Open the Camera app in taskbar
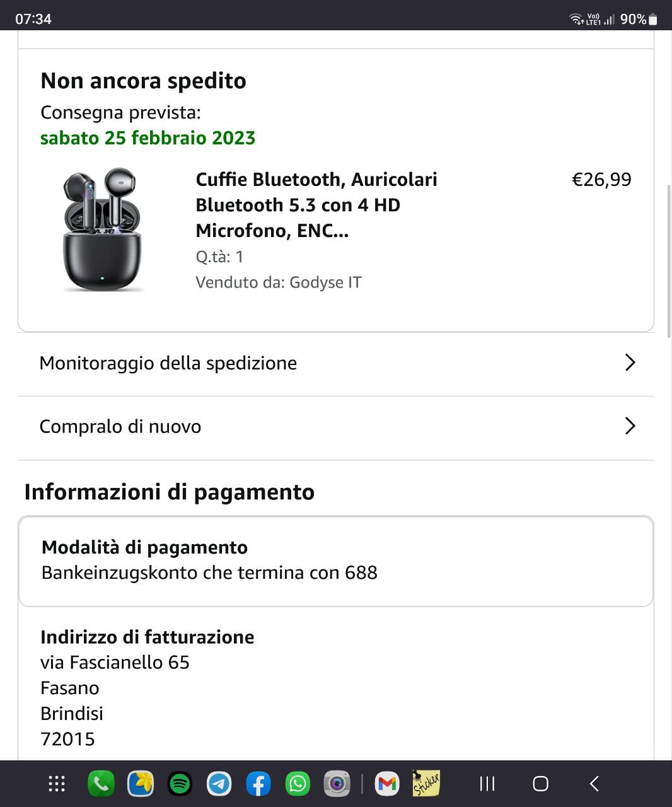This screenshot has height=807, width=672. [x=337, y=784]
